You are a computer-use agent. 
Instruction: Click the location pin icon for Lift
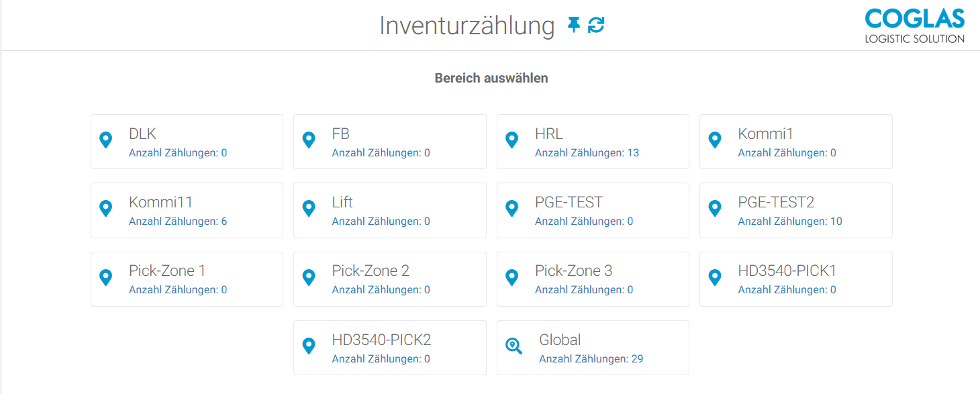[309, 209]
